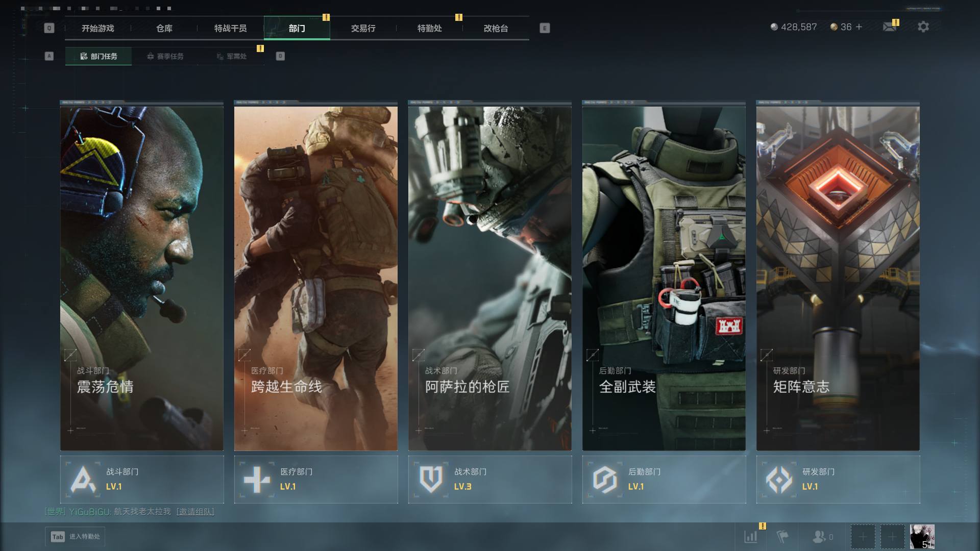Open the settings gear icon
980x551 pixels.
(x=923, y=27)
